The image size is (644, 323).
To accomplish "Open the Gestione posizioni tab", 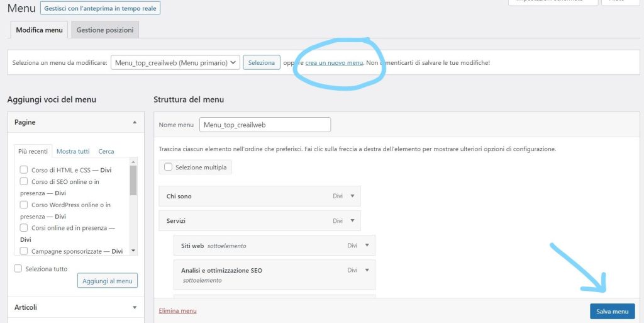I will (105, 30).
